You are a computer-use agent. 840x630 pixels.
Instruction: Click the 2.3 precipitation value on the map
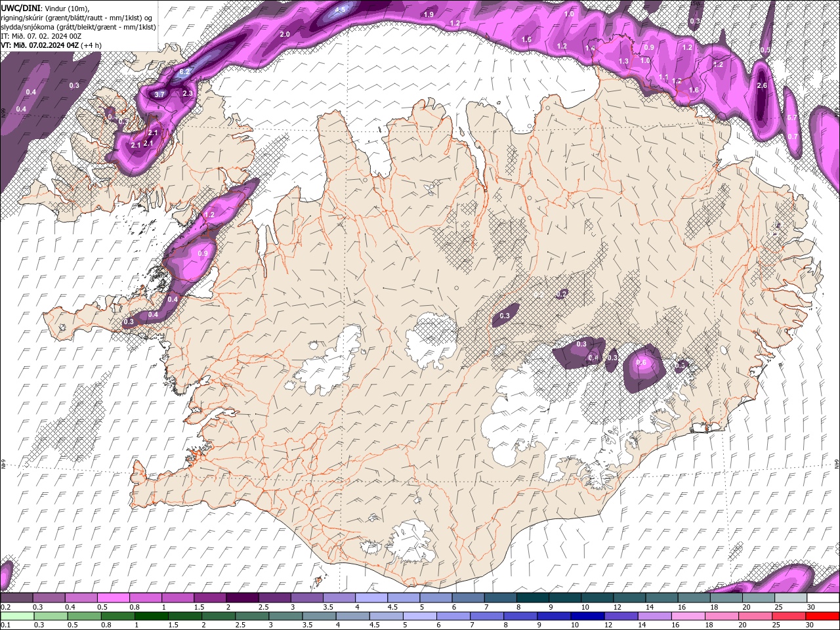188,94
